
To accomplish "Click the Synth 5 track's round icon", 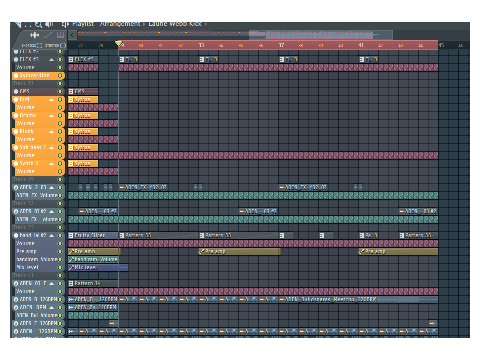I will point(16,163).
